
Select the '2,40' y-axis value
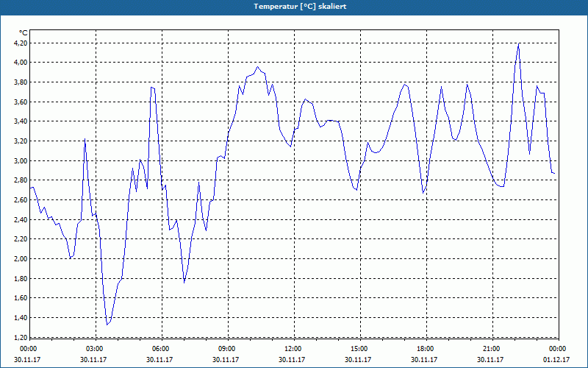(21, 219)
